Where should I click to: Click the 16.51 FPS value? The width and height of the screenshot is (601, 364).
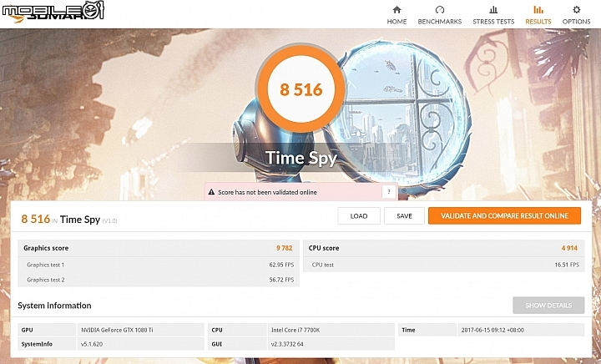[x=567, y=265]
